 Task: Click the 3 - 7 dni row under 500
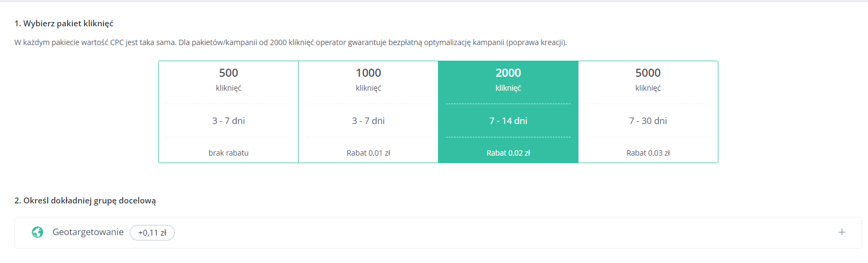pos(228,121)
